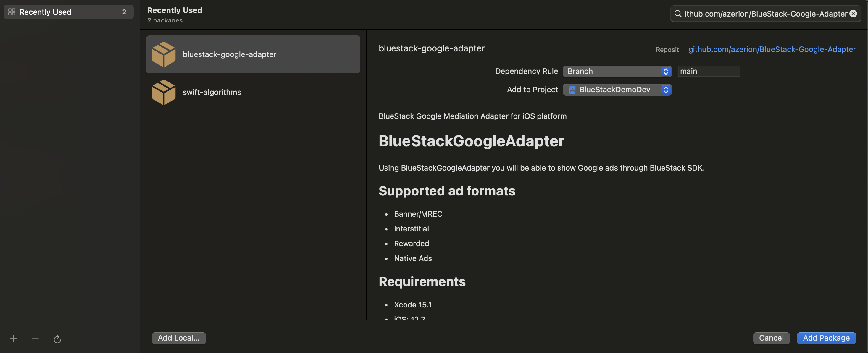The image size is (868, 353).
Task: Click the Native Ads list item
Action: coord(413,258)
